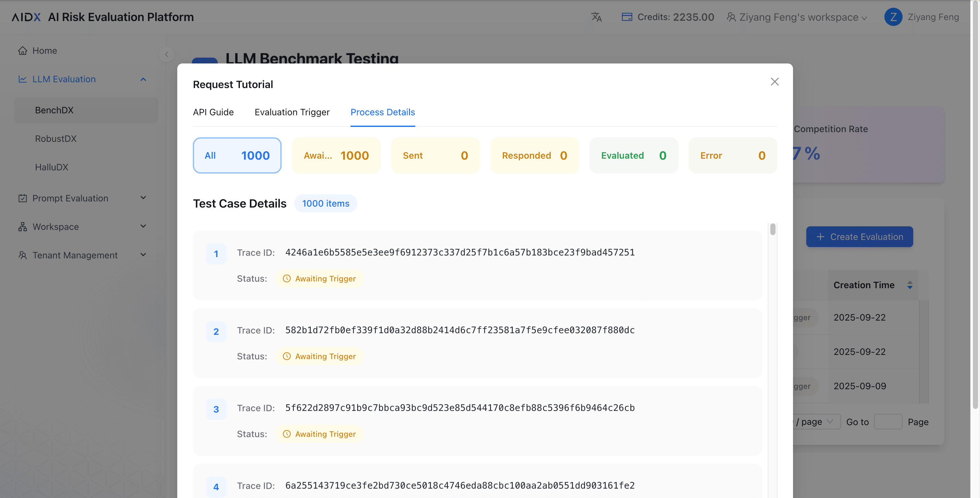Image resolution: width=980 pixels, height=498 pixels.
Task: Click the Workspace sidebar icon
Action: (x=23, y=227)
